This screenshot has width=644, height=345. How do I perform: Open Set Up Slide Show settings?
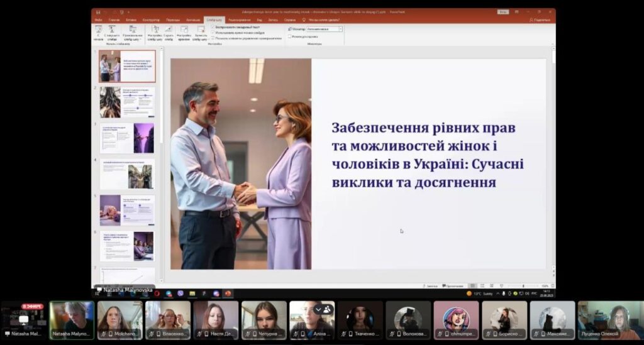154,31
